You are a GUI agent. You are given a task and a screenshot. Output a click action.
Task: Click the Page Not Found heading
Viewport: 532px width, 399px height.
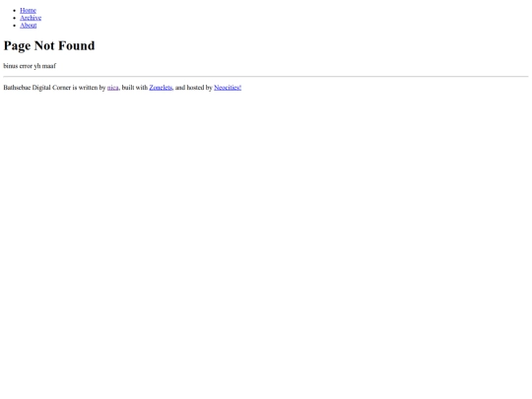tap(49, 45)
